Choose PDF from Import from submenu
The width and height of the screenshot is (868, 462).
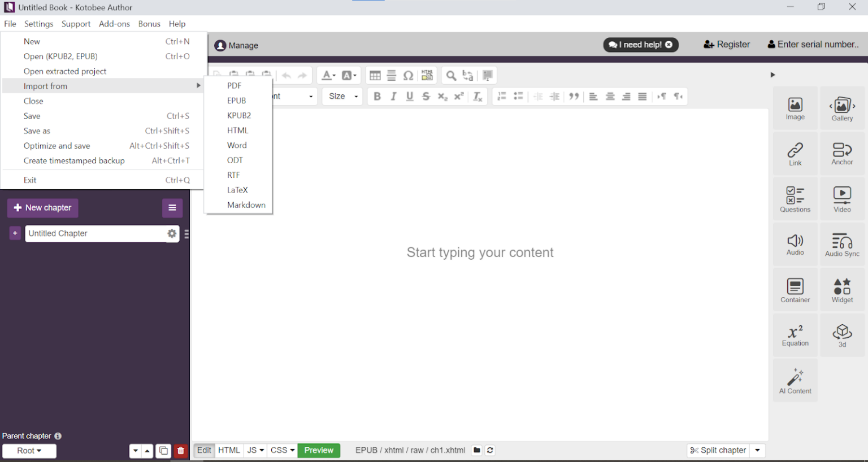click(x=234, y=86)
